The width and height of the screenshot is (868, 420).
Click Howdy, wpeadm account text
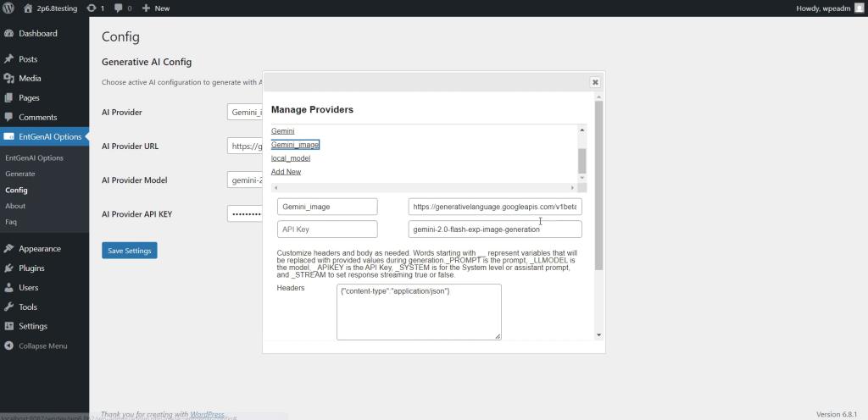823,8
